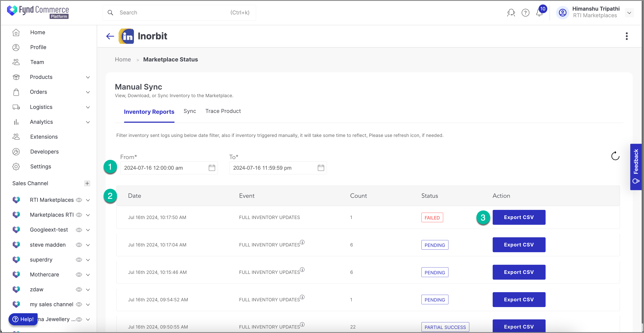
Task: Toggle visibility eye for steve madden
Action: pos(79,245)
